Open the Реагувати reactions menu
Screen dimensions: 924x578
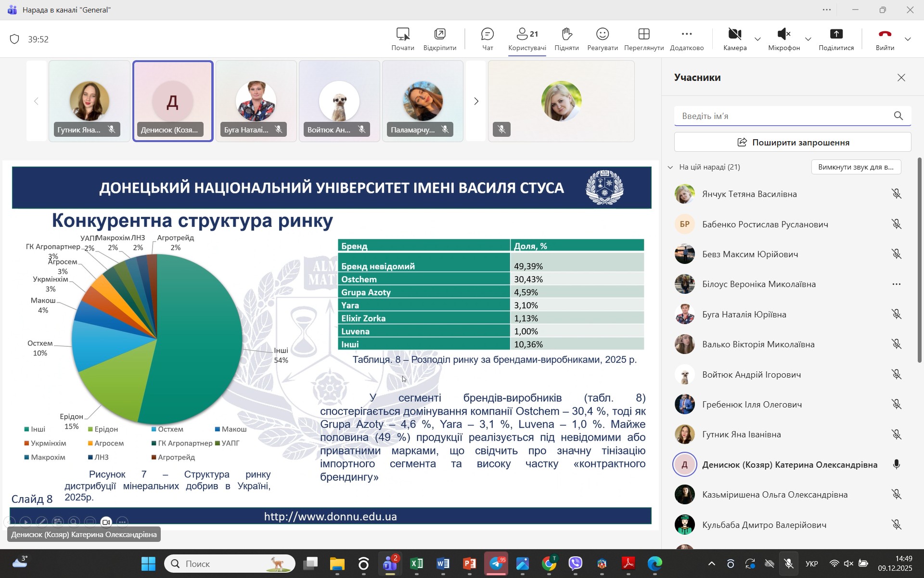(602, 39)
